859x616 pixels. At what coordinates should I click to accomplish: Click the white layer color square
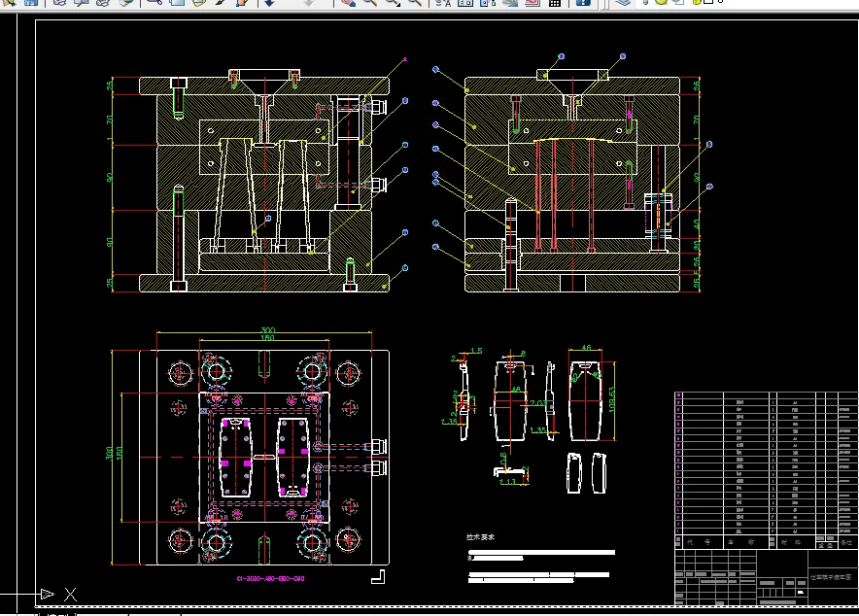tap(707, 2)
